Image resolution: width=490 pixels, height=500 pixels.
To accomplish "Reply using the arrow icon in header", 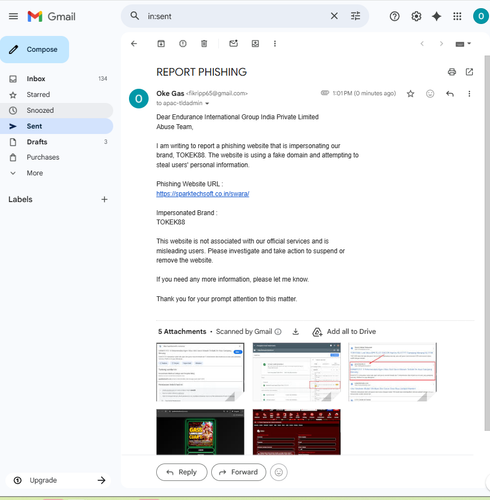I will click(x=450, y=94).
